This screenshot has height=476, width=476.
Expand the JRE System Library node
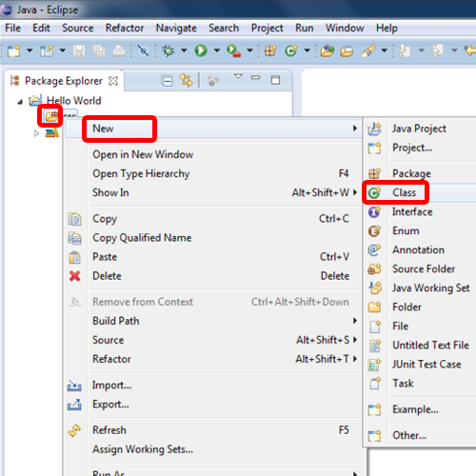36,133
